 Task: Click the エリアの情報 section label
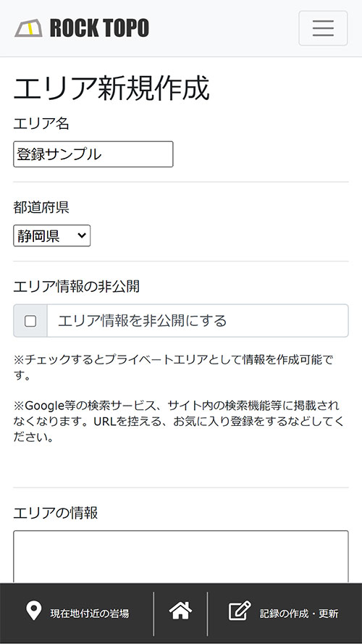pos(56,513)
